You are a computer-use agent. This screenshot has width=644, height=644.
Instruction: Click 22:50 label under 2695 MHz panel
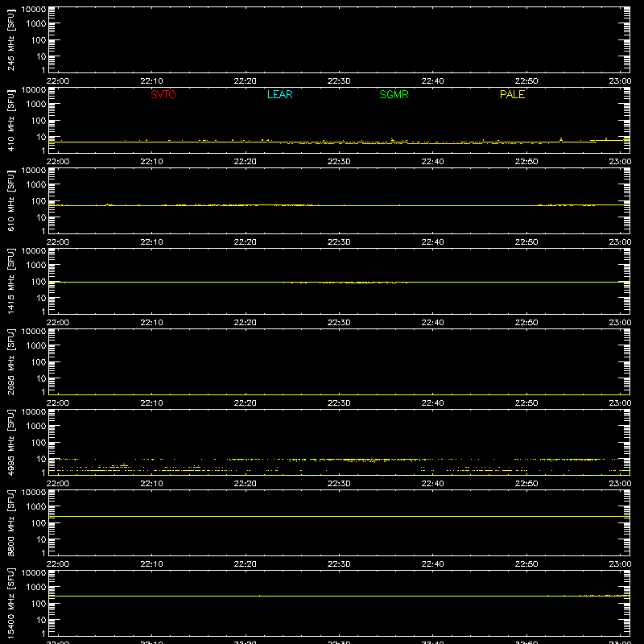pos(526,403)
